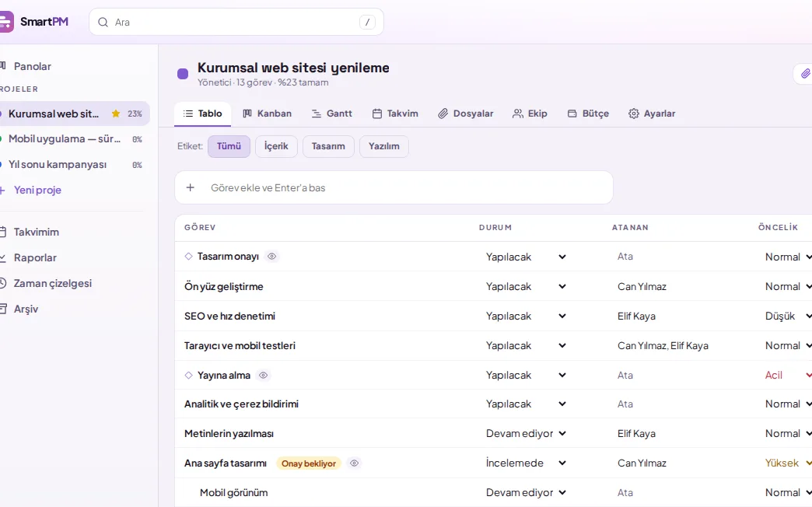
Task: Click the milestone diamond icon beside Yayına alma
Action: point(188,375)
